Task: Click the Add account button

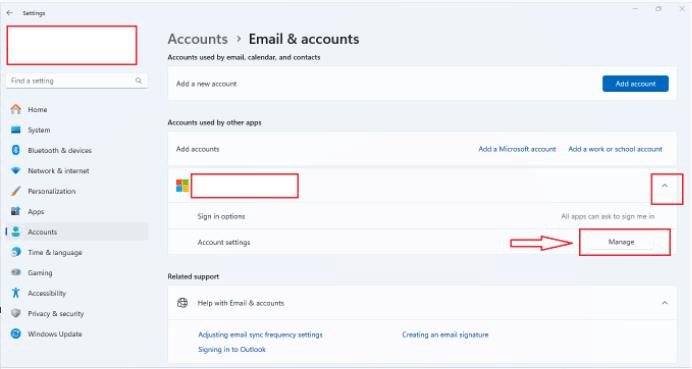Action: click(x=635, y=83)
